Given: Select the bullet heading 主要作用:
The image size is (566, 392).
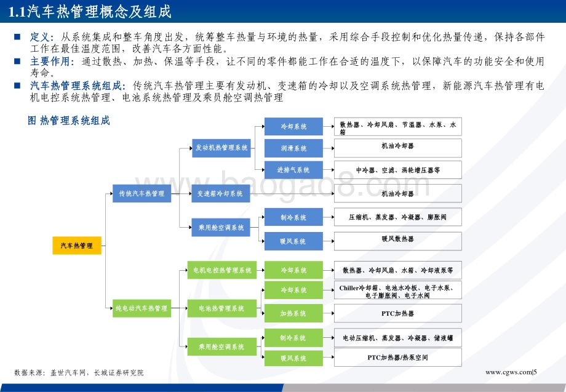Looking at the screenshot, I should coord(52,62).
